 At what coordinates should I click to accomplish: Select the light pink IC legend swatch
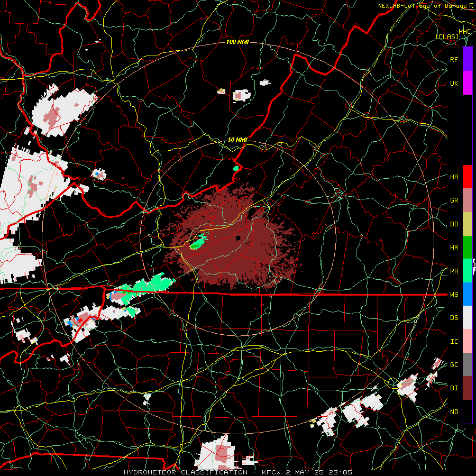[467, 341]
